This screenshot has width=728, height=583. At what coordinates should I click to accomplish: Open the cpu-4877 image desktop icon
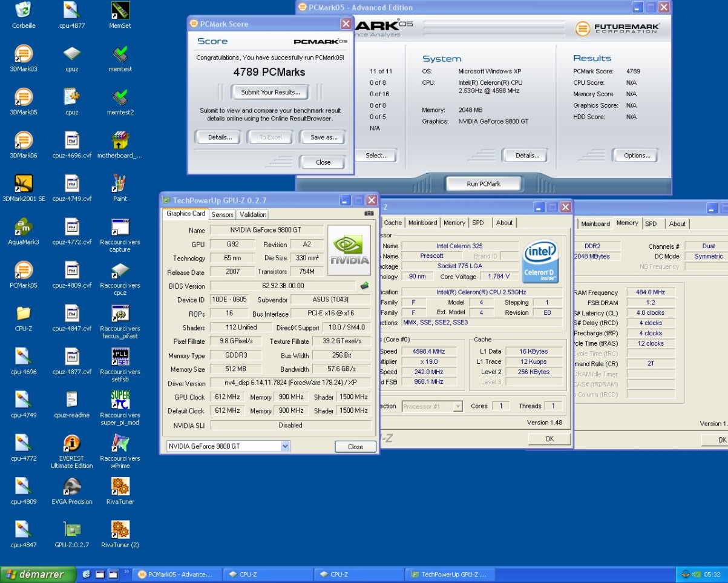71,10
